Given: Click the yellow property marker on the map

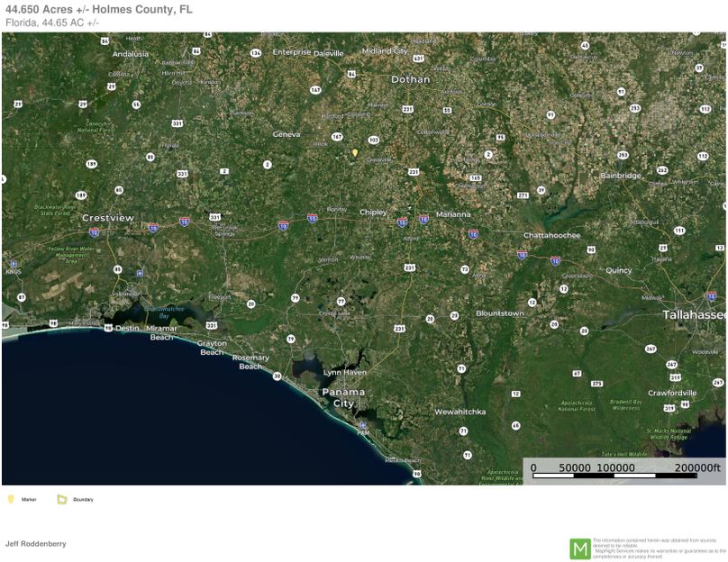Looking at the screenshot, I should pyautogui.click(x=355, y=152).
